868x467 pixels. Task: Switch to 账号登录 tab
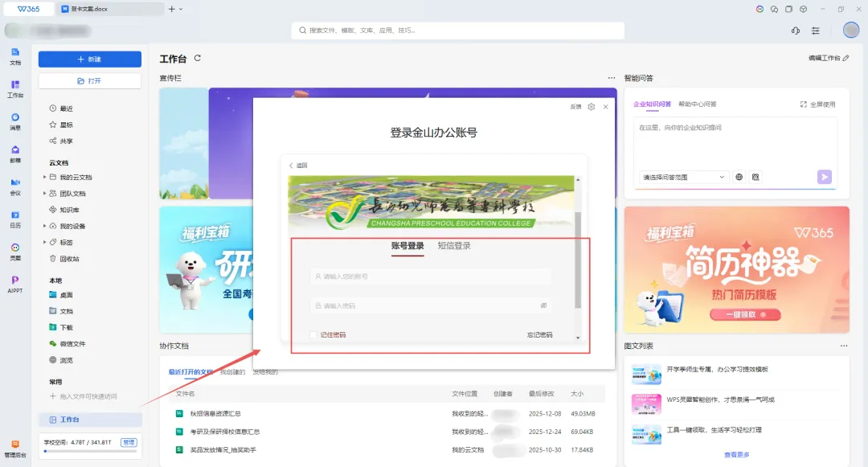(407, 246)
